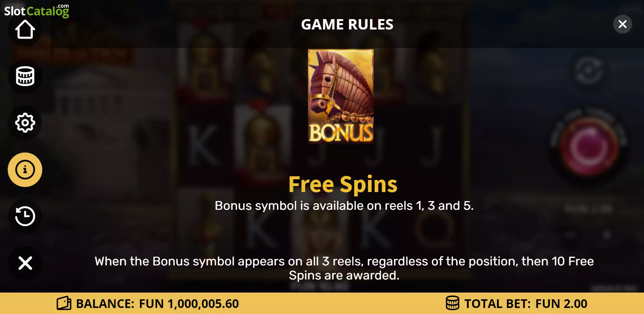The height and width of the screenshot is (314, 644).
Task: Click the Free Spins heading
Action: tap(343, 184)
